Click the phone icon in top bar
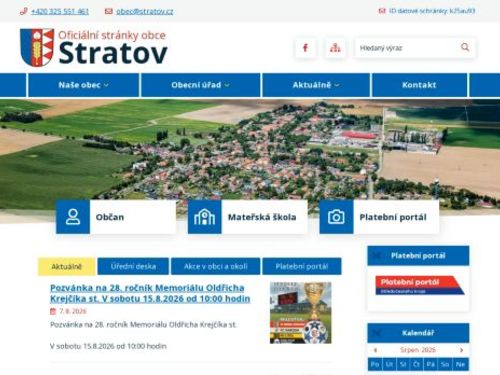 coord(23,11)
